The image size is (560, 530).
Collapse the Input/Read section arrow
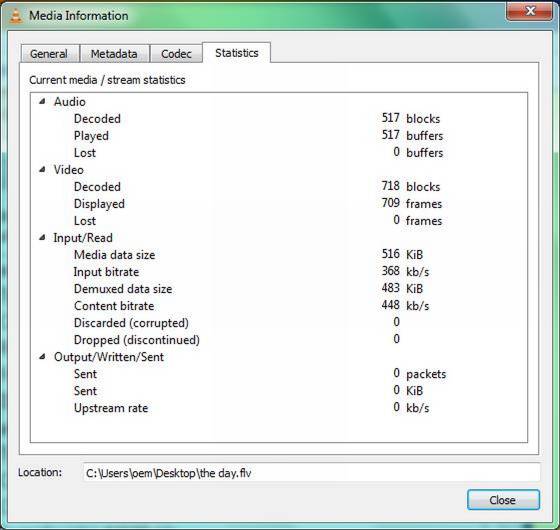42,237
